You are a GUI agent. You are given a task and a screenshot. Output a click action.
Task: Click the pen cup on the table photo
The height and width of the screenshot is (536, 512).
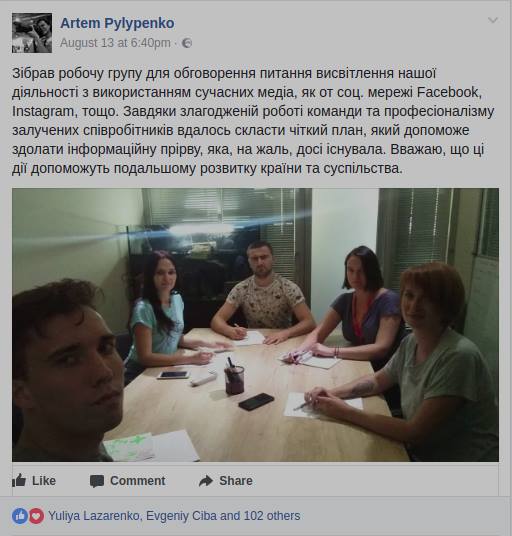(234, 378)
